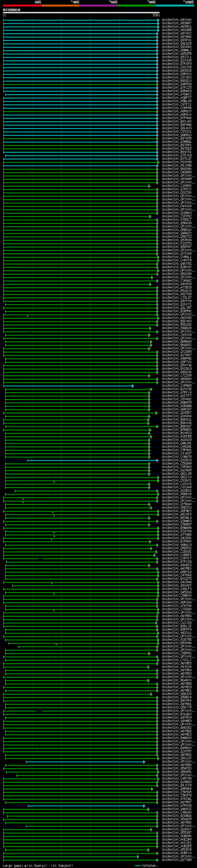Select hit name UniRef100_Q3ZDI9
The width and height of the screenshot is (197, 868).
[176, 460]
